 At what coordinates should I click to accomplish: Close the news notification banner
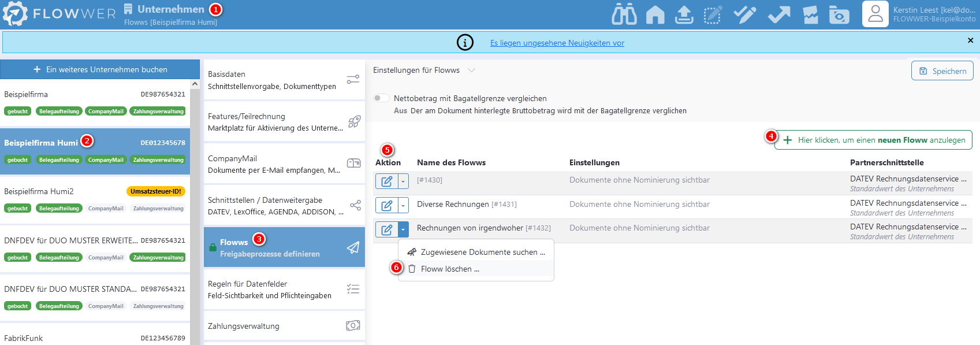click(x=970, y=40)
